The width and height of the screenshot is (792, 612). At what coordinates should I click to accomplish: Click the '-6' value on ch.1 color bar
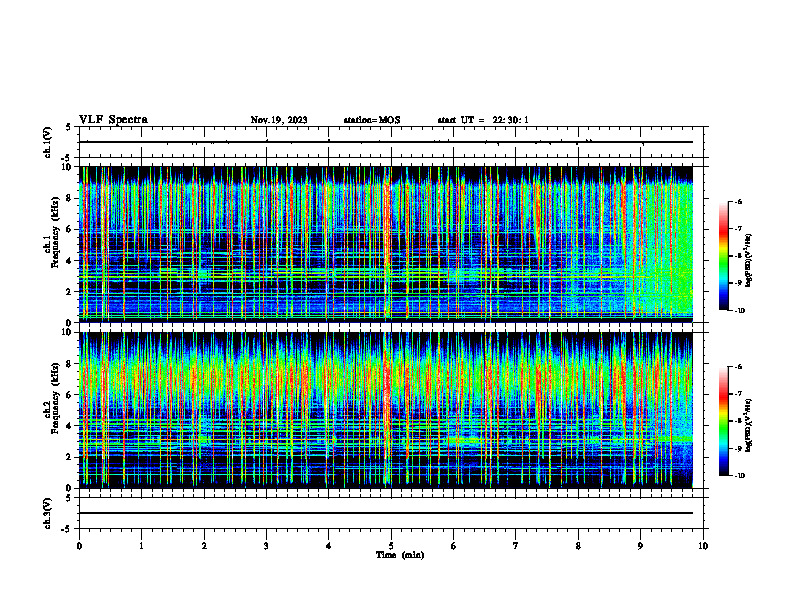738,201
